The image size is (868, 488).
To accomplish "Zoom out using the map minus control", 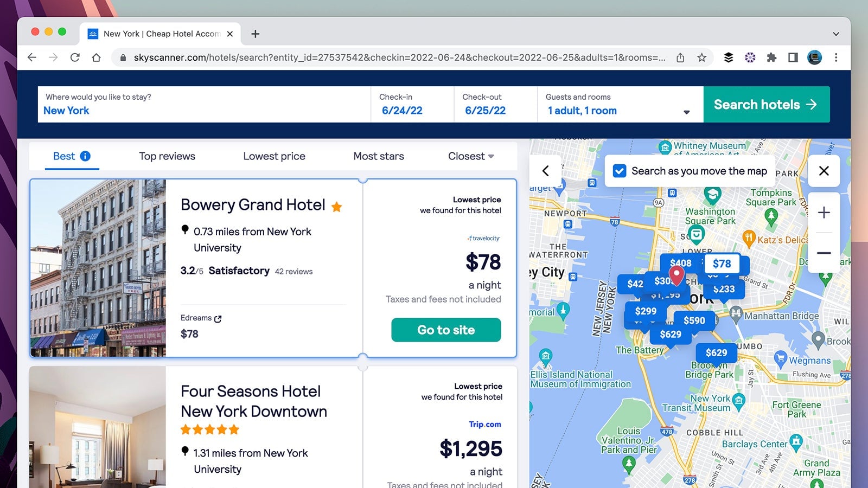I will pos(824,253).
